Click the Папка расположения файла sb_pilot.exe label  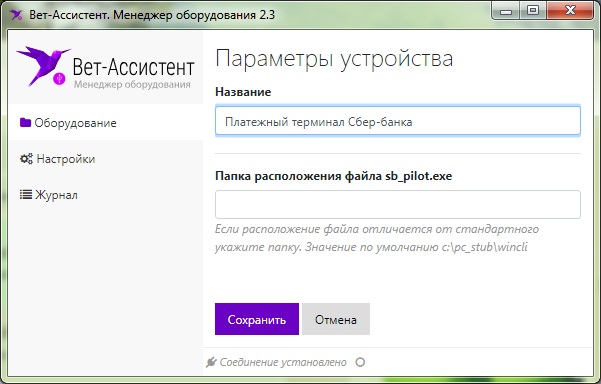point(333,176)
